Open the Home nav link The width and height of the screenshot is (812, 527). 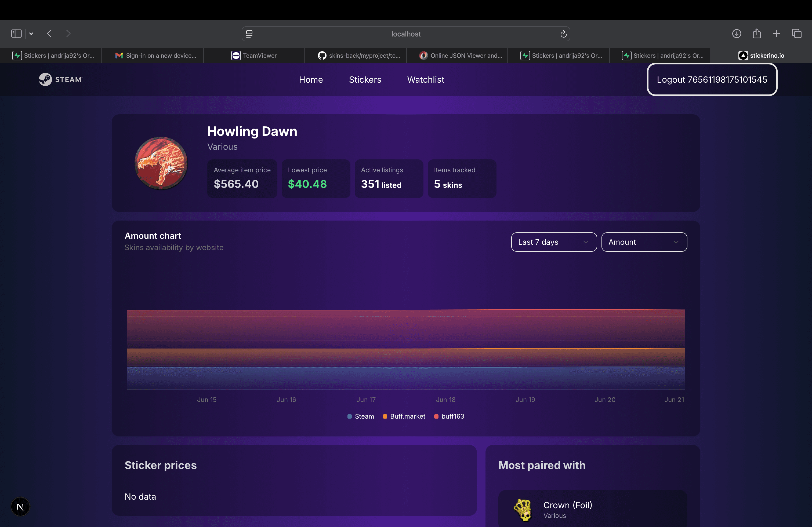click(x=311, y=79)
